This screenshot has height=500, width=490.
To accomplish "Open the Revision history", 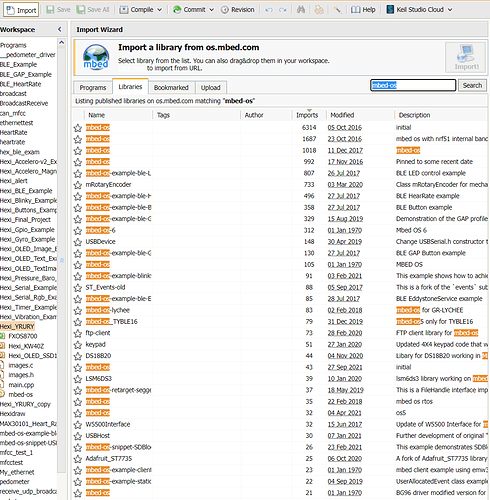I will 238,10.
